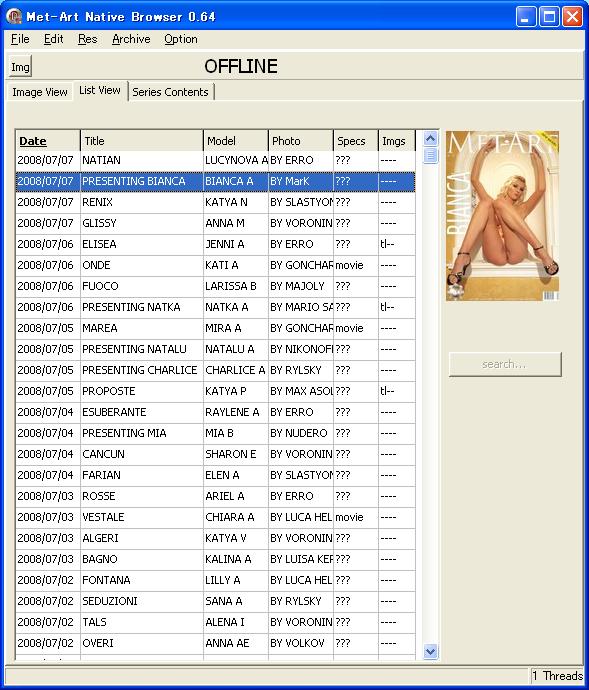589x690 pixels.
Task: Click the scrollbar down arrow
Action: click(431, 651)
